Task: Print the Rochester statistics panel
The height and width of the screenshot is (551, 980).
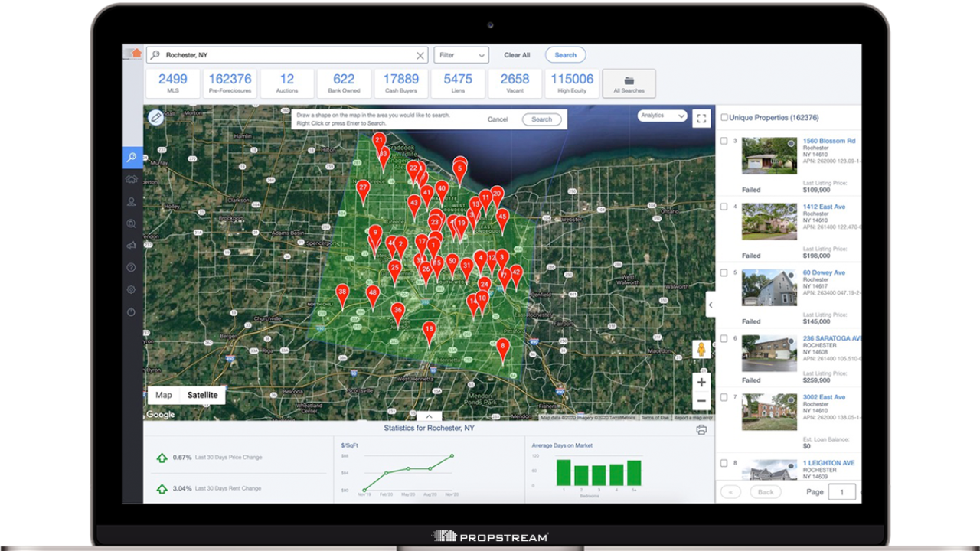Action: pos(701,430)
